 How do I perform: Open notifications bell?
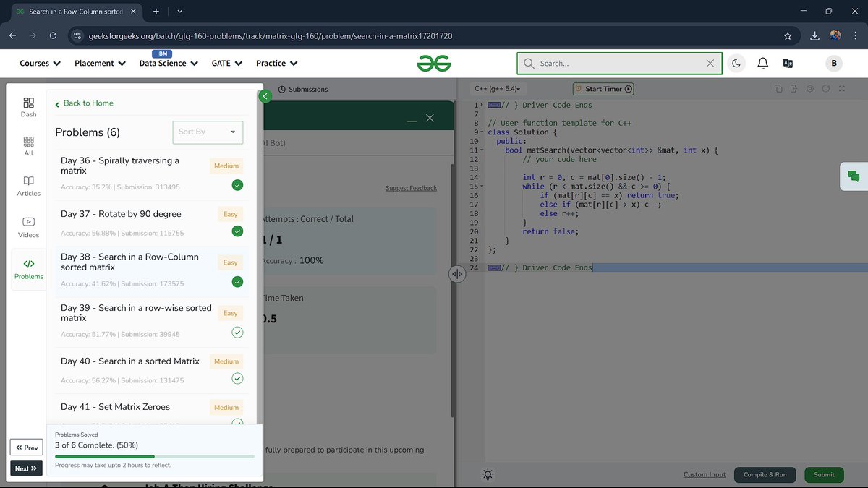pyautogui.click(x=762, y=64)
